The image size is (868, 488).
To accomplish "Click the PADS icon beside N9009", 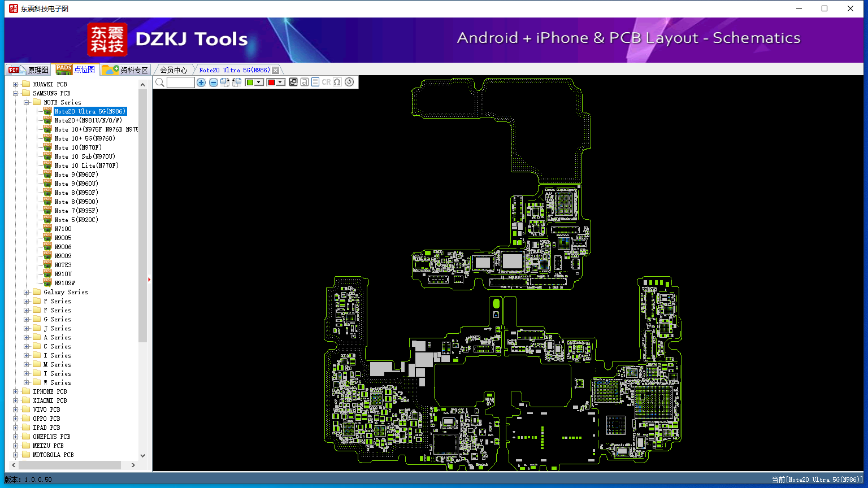I will (x=47, y=256).
